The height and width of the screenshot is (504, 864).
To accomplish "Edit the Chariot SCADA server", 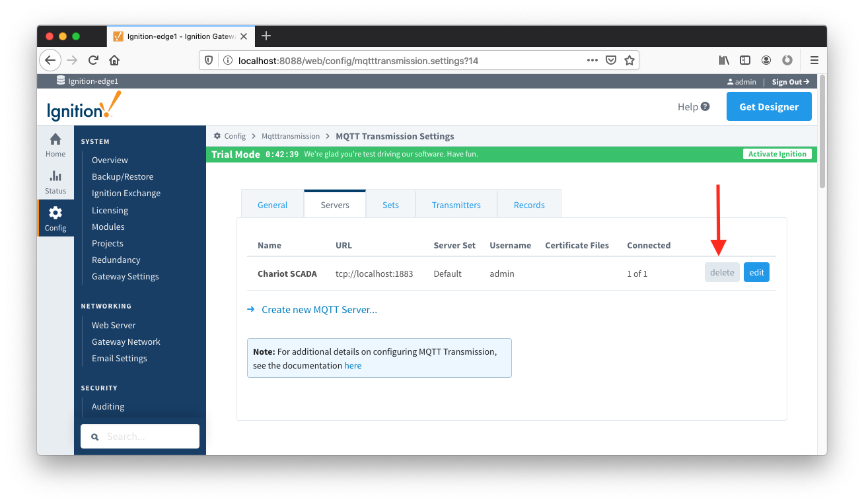I will (x=756, y=272).
